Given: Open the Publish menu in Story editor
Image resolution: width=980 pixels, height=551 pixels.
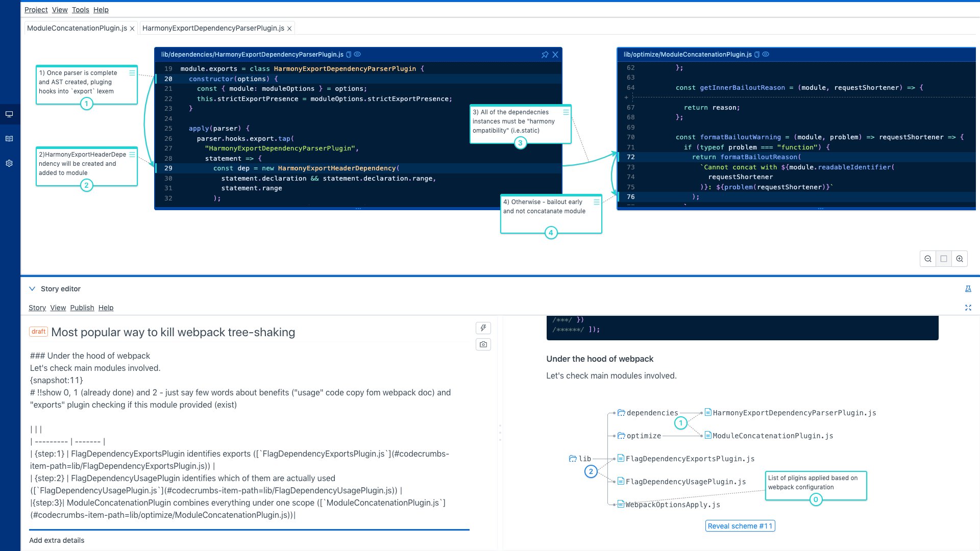Looking at the screenshot, I should pyautogui.click(x=82, y=308).
